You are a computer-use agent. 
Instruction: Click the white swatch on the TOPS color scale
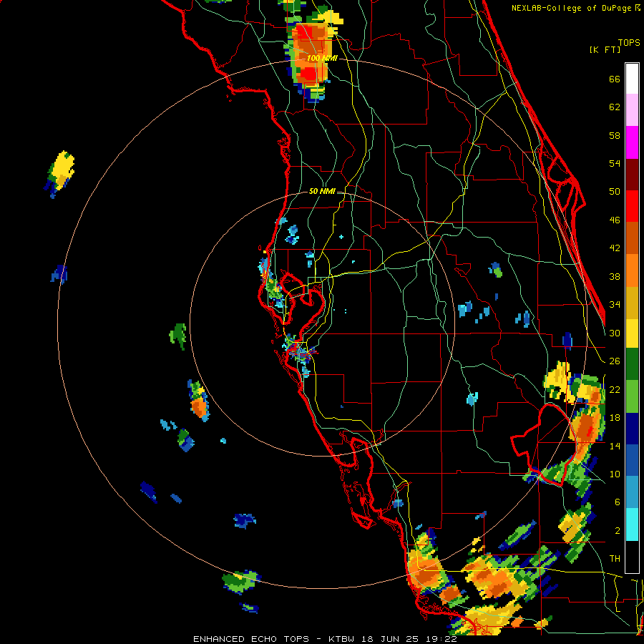632,79
